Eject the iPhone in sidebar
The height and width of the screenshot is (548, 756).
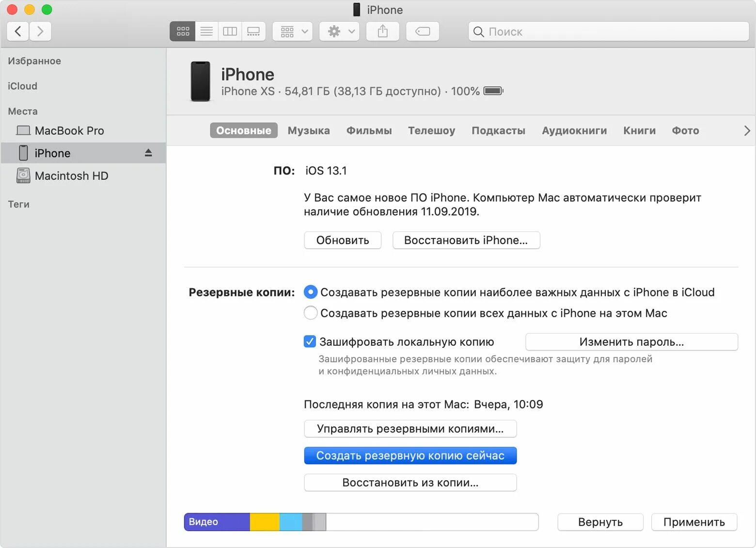tap(148, 153)
